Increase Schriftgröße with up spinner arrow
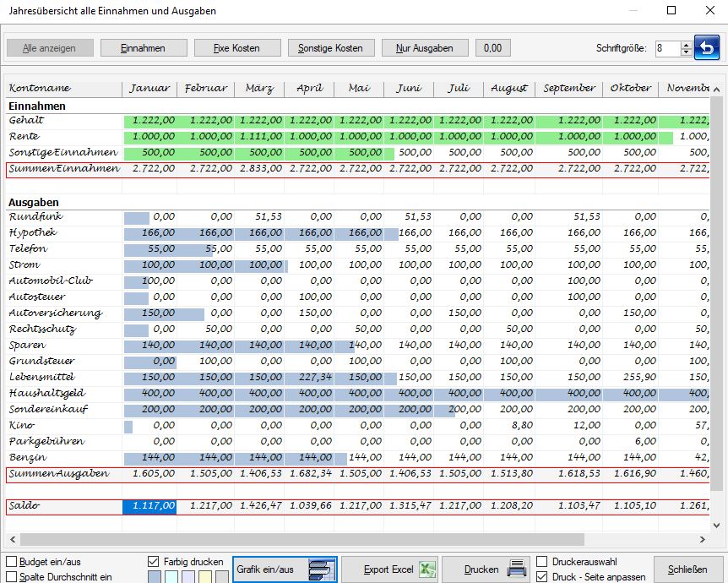Image resolution: width=728 pixels, height=583 pixels. 686,45
